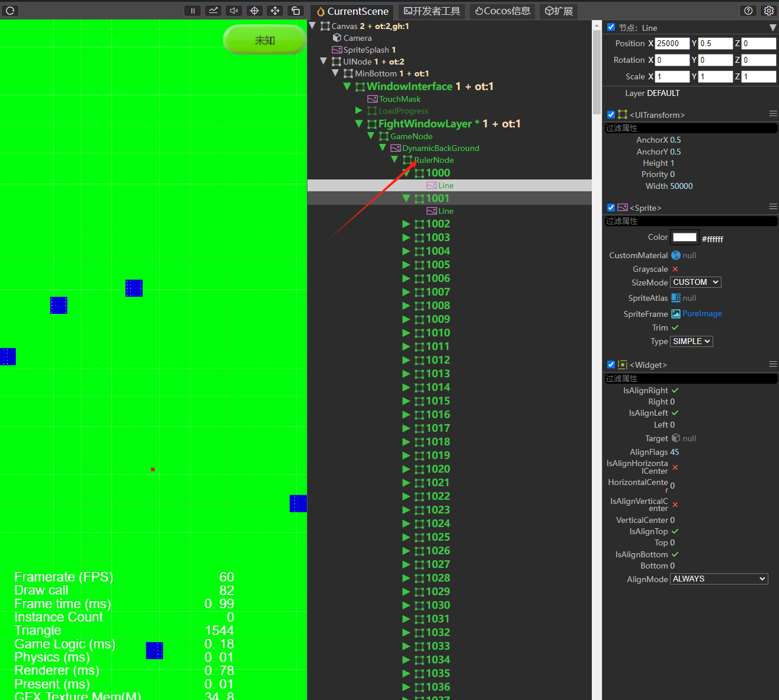779x700 pixels.
Task: Click the speaker sound icon
Action: click(x=234, y=11)
